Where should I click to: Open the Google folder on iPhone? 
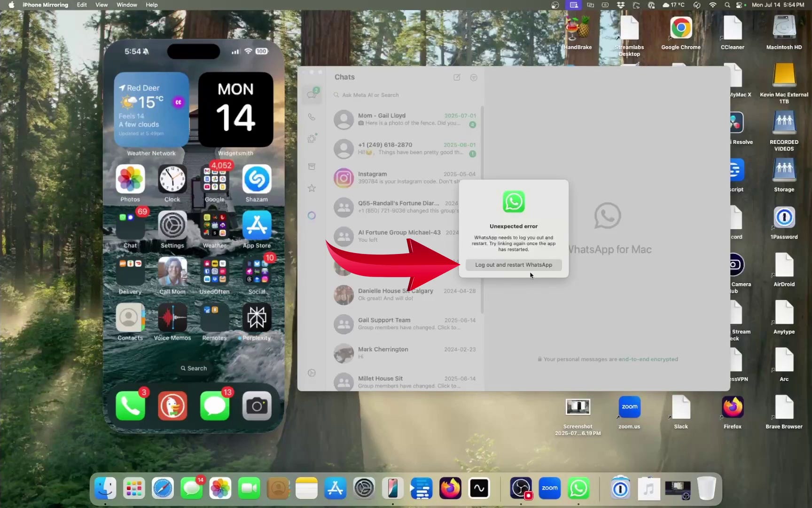pos(215,179)
